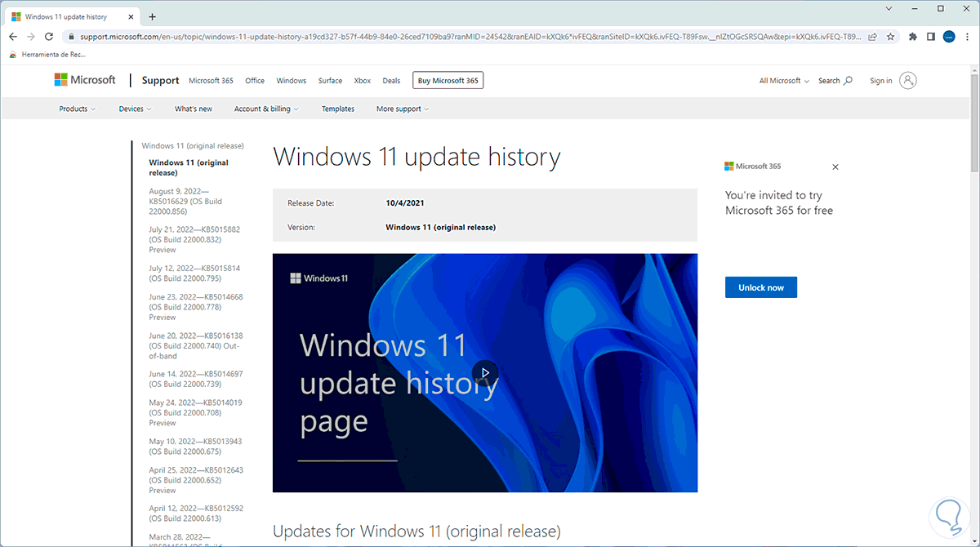
Task: Click the Microsoft 365 logo in promo
Action: click(753, 167)
